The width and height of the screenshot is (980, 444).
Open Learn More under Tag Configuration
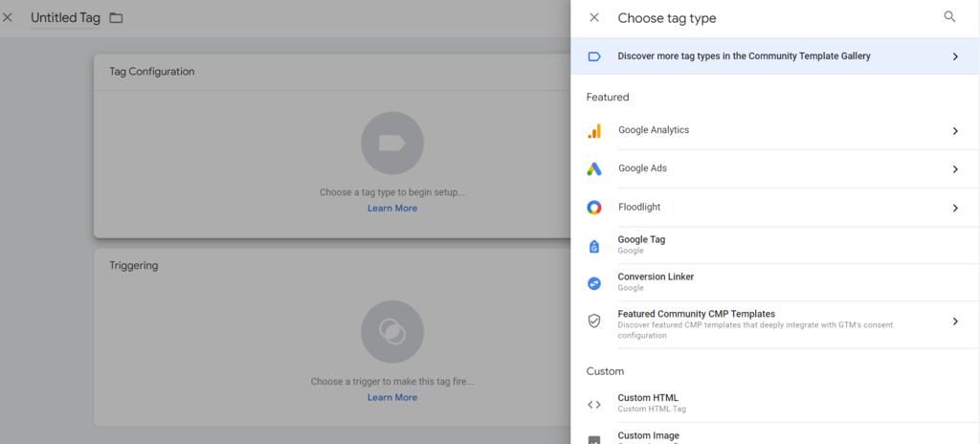391,209
